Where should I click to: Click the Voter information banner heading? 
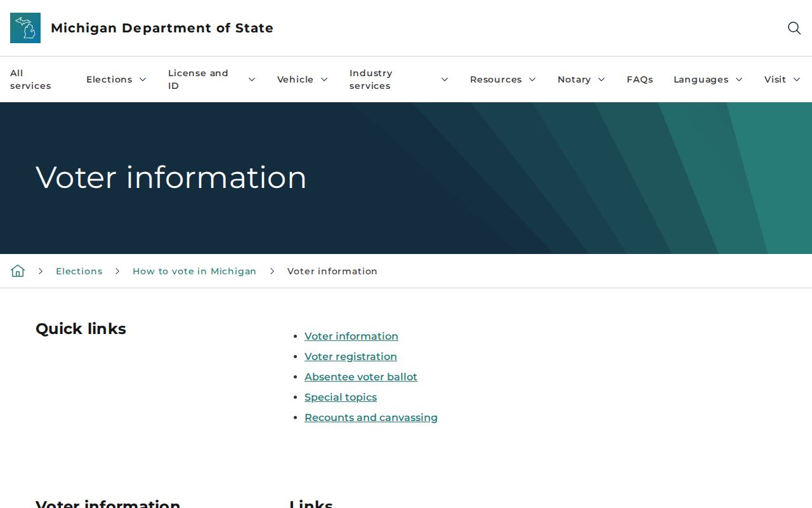pyautogui.click(x=171, y=177)
